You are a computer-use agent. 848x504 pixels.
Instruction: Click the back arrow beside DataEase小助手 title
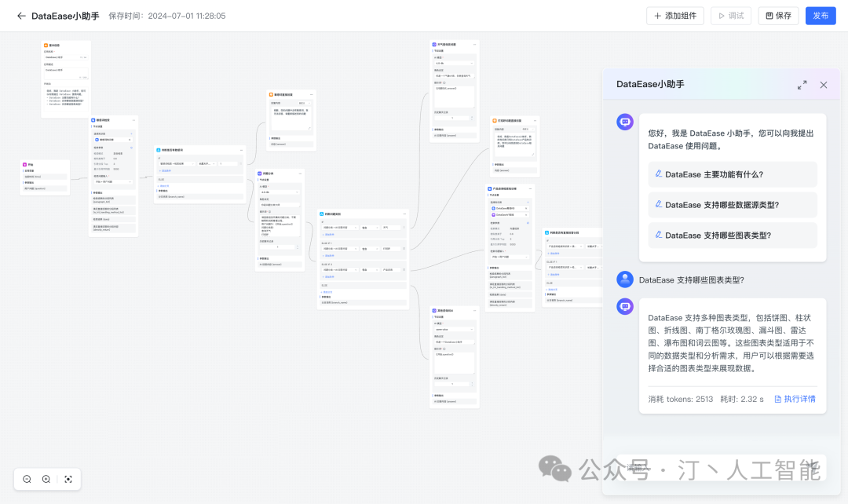click(x=21, y=15)
